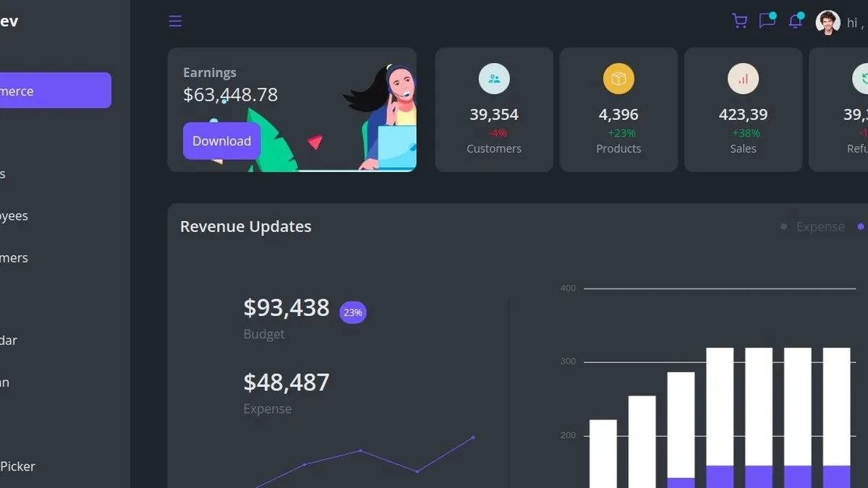Toggle the Expense legend entry
The image size is (868, 488).
click(813, 226)
